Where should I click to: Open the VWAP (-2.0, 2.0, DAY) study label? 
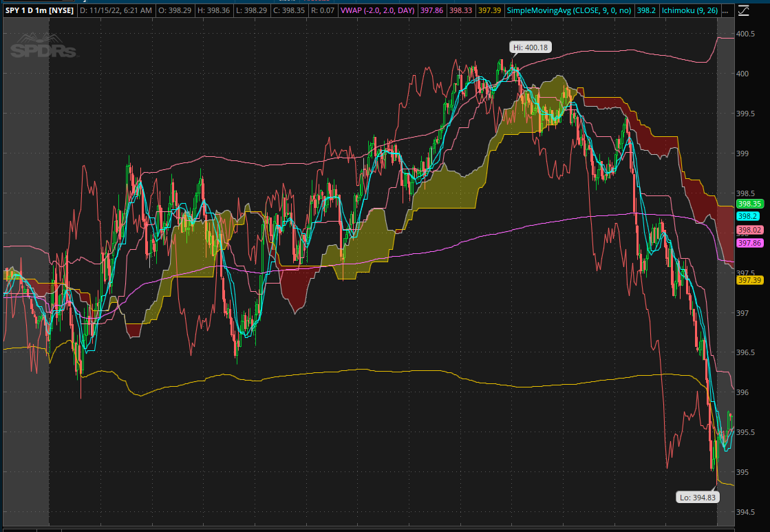[x=378, y=10]
